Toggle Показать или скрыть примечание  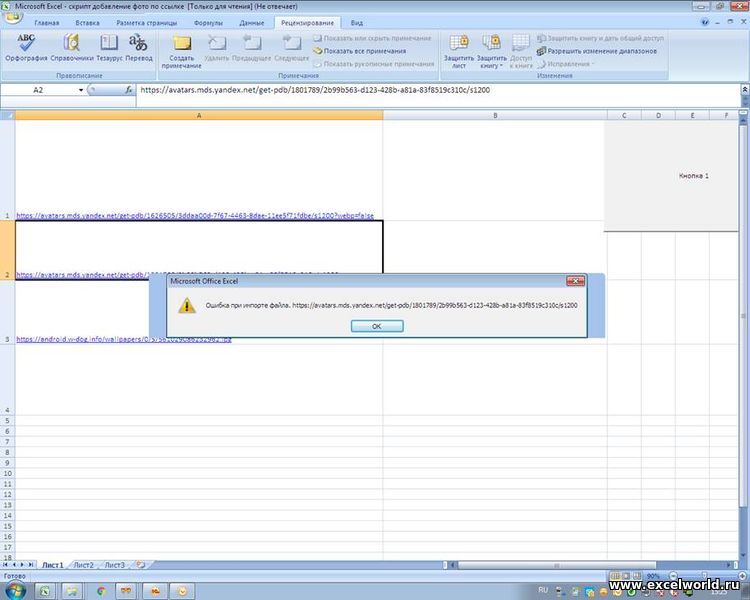tap(373, 38)
